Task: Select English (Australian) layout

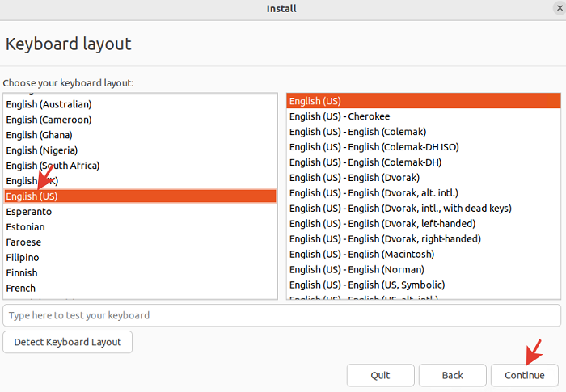Action: pos(140,104)
